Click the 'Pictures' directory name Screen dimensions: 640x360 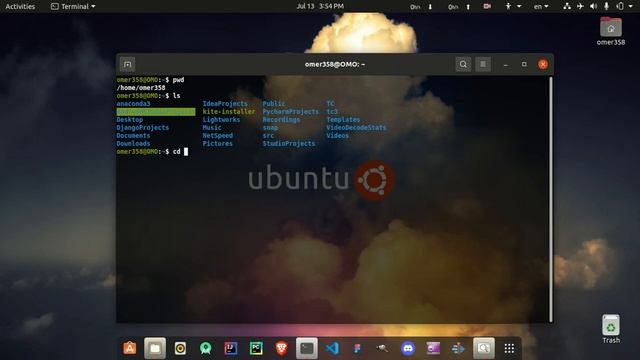pyautogui.click(x=218, y=144)
